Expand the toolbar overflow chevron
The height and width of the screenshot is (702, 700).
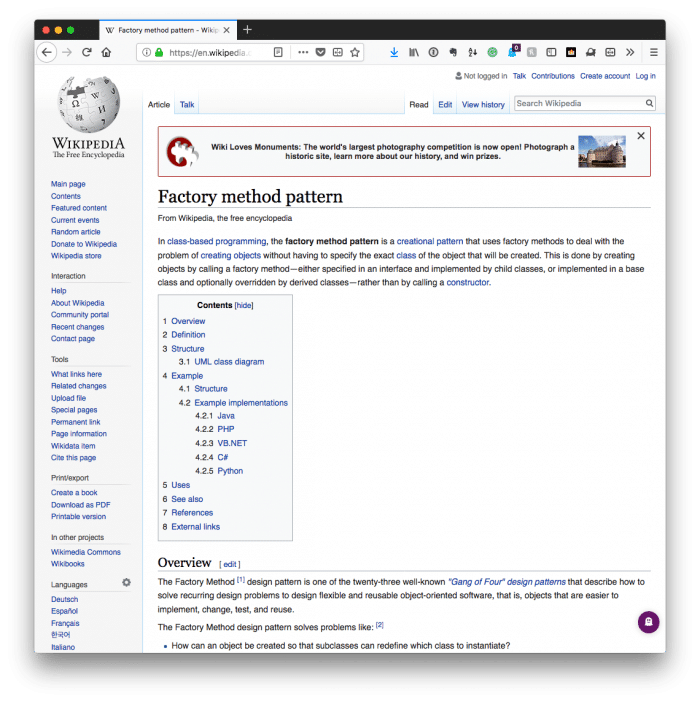click(x=630, y=52)
